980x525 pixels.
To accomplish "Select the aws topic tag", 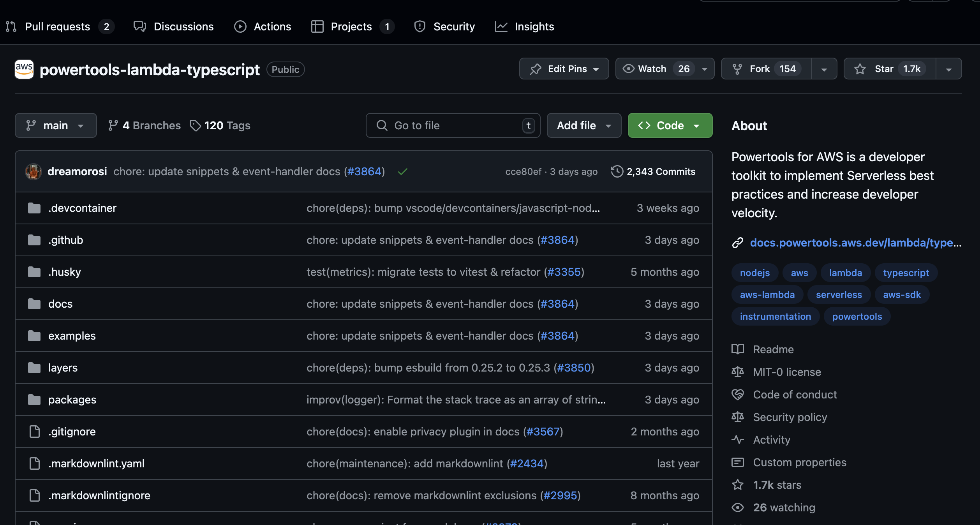I will coord(799,273).
